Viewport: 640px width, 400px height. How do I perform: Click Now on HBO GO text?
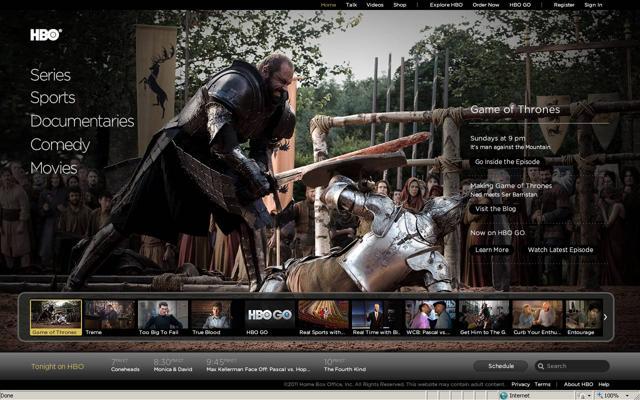[x=498, y=233]
